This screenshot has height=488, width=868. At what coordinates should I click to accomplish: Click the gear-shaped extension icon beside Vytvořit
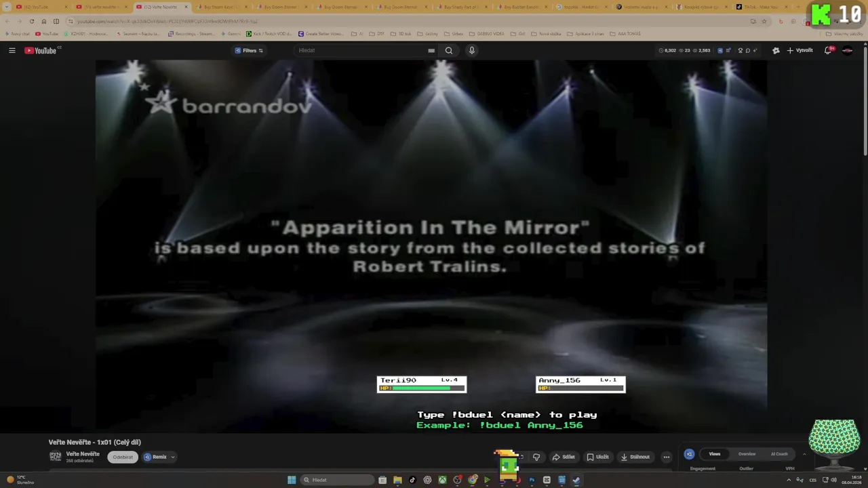[x=776, y=50]
